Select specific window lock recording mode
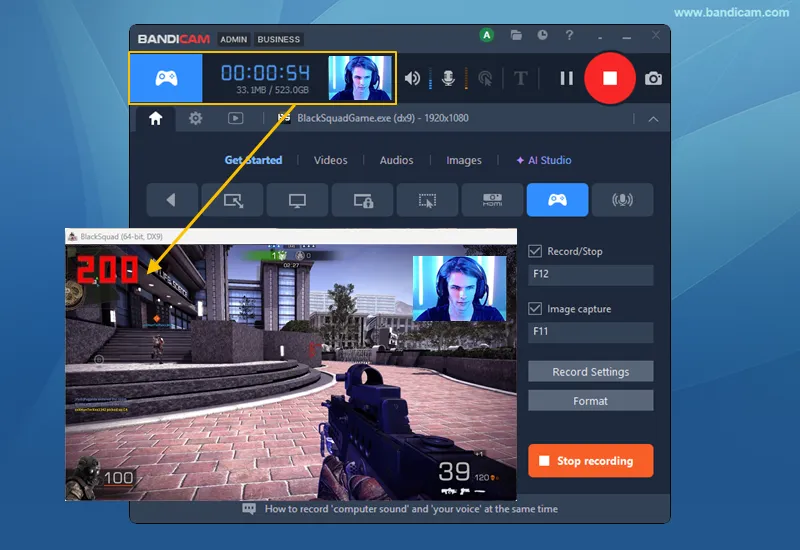This screenshot has height=550, width=800. (363, 199)
